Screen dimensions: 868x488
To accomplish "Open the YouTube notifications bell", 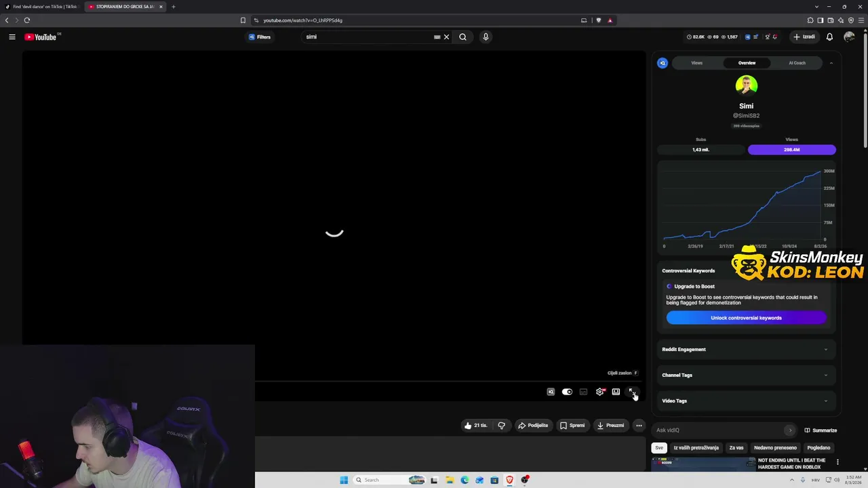I will coord(829,37).
